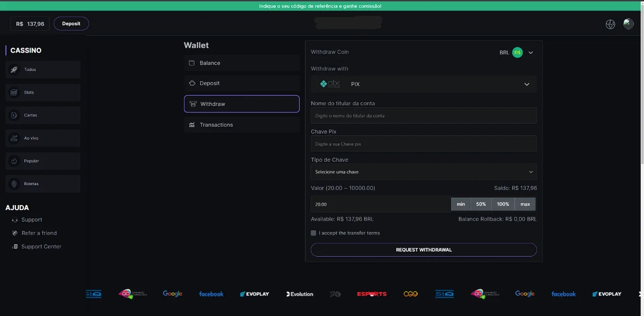Open the Deposit wallet tab
This screenshot has width=644, height=316.
pos(242,83)
